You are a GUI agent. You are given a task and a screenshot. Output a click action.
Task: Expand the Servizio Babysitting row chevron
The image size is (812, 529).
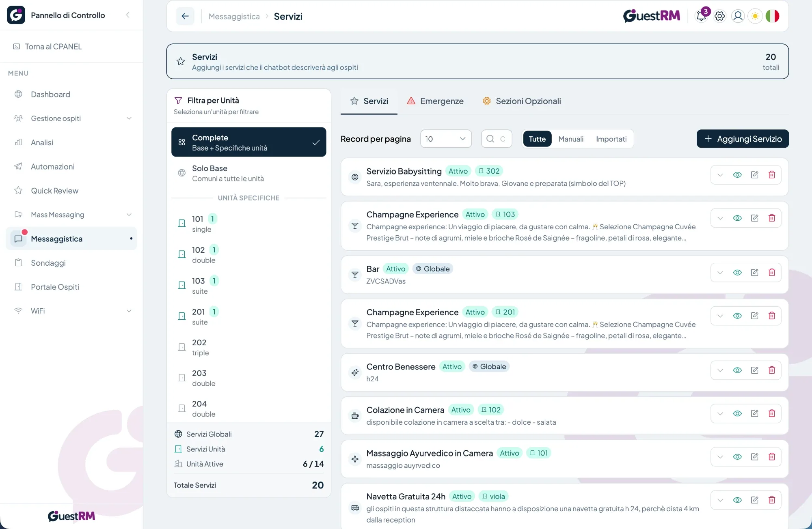[720, 175]
